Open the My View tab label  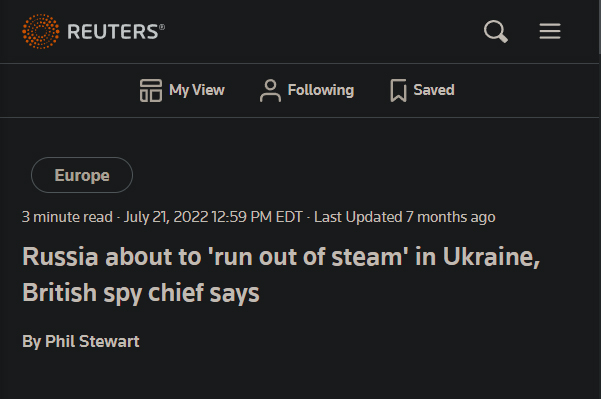tap(197, 90)
